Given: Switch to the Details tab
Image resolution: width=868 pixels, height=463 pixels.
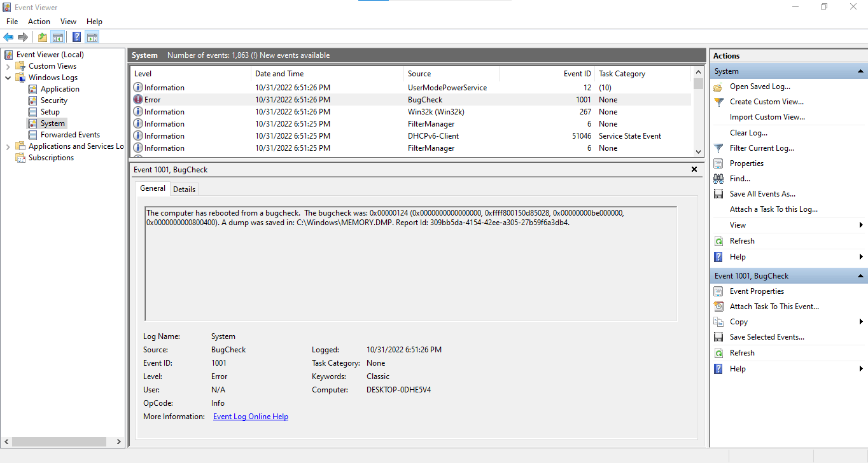Looking at the screenshot, I should pos(185,190).
